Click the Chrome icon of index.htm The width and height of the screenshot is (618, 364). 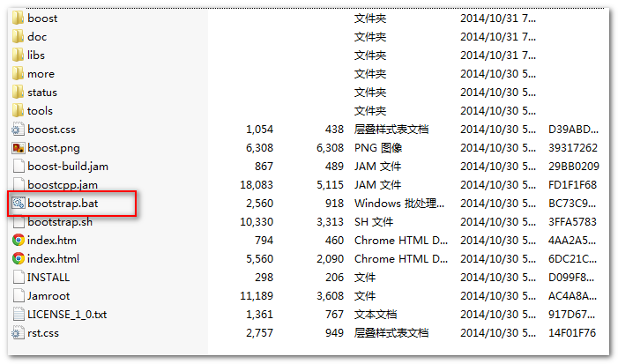(19, 240)
